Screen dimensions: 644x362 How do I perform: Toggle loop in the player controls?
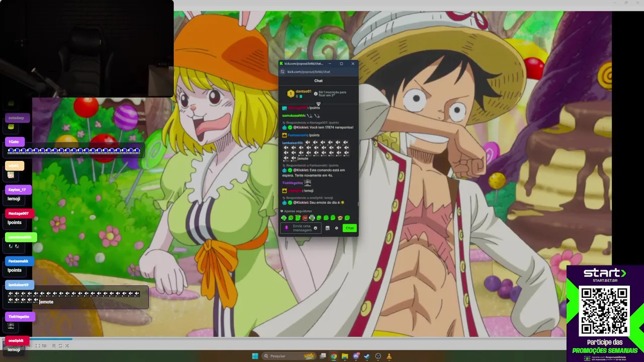[x=60, y=345]
